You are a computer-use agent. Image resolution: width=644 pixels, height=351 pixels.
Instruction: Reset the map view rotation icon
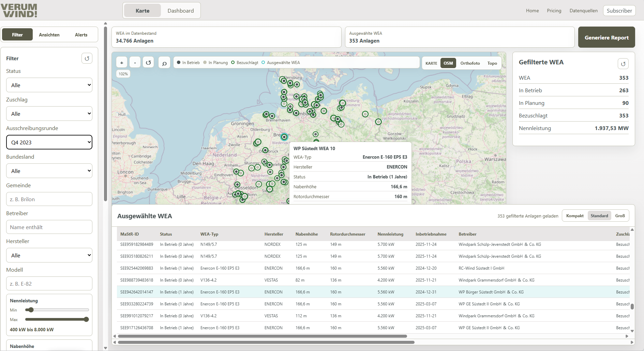click(x=148, y=63)
